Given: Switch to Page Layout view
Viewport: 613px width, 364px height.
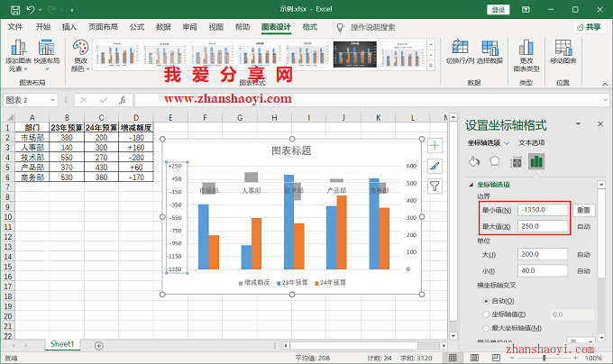Looking at the screenshot, I should click(474, 358).
